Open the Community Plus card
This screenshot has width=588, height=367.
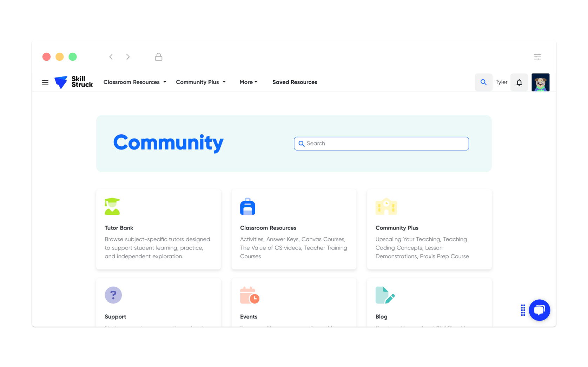click(429, 229)
